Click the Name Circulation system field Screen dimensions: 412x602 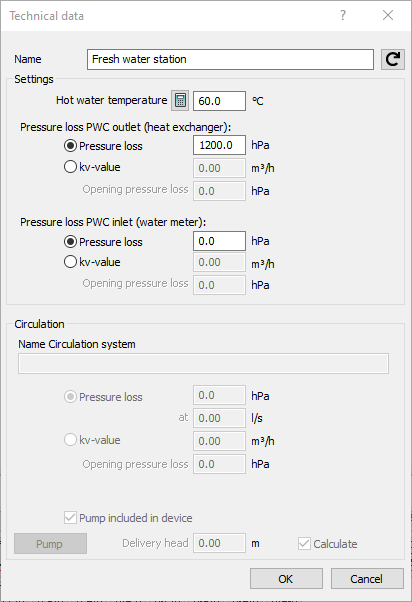(x=204, y=364)
